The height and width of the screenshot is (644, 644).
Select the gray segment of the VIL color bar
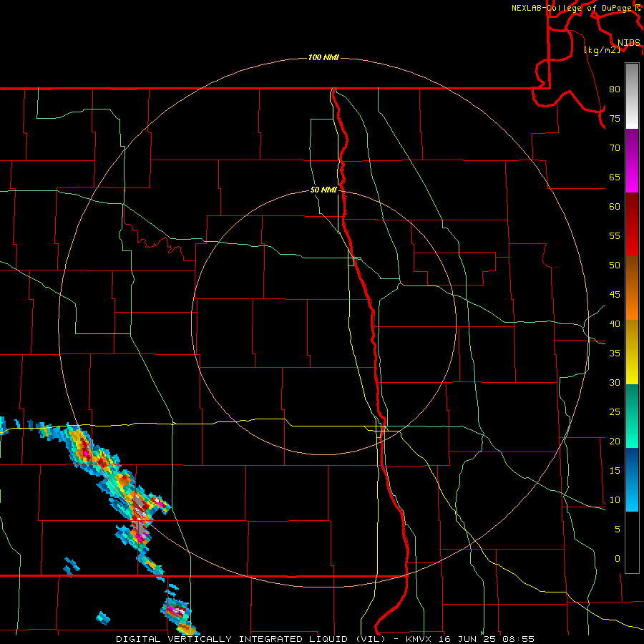632,96
